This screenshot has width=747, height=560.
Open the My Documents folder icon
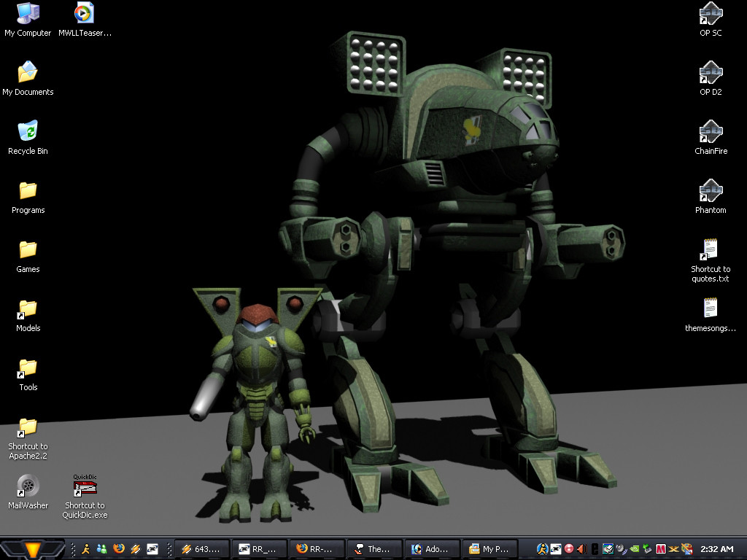28,79
